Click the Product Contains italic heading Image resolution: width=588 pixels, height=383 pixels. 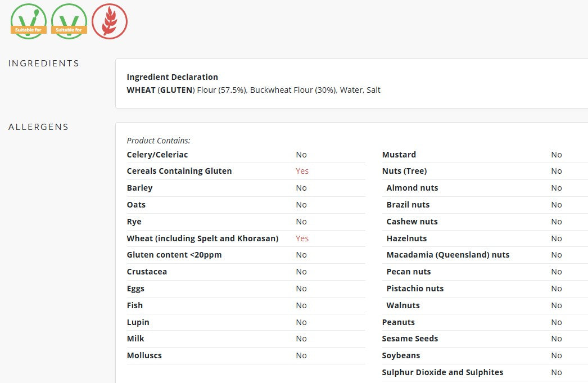tap(159, 140)
